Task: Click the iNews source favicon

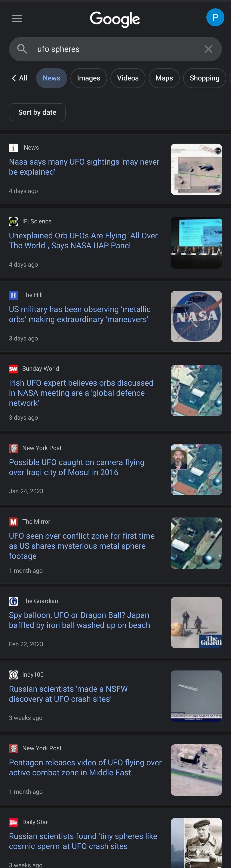Action: tap(13, 148)
